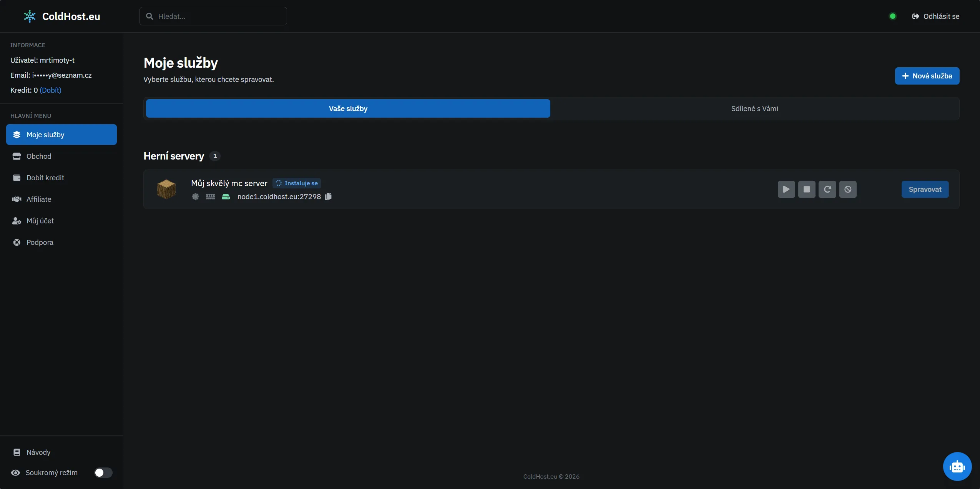This screenshot has width=980, height=489.
Task: Click the Herní servery section heading
Action: 174,156
